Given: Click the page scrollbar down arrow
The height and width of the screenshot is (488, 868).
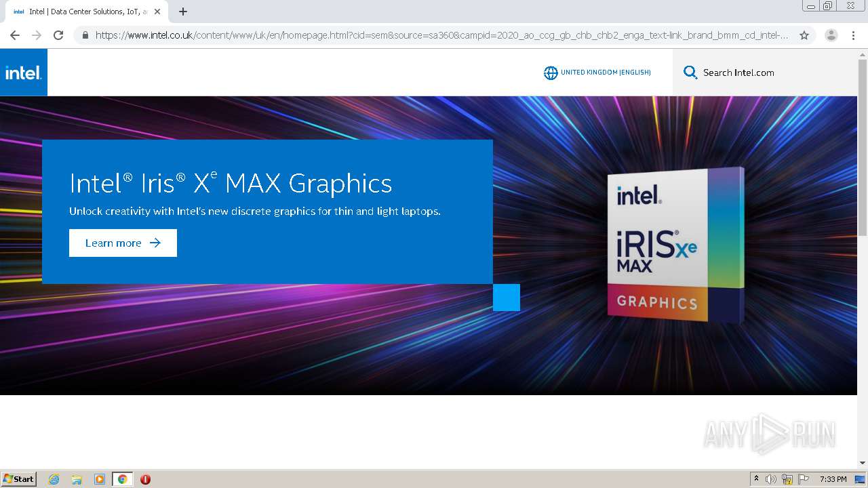Looking at the screenshot, I should click(863, 463).
